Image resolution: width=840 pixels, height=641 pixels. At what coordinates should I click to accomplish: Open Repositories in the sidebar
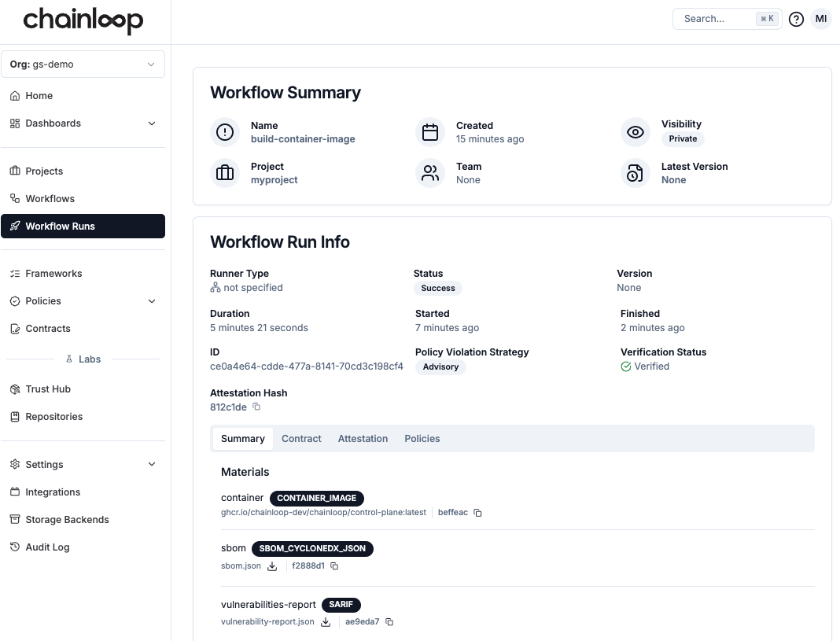coord(83,417)
